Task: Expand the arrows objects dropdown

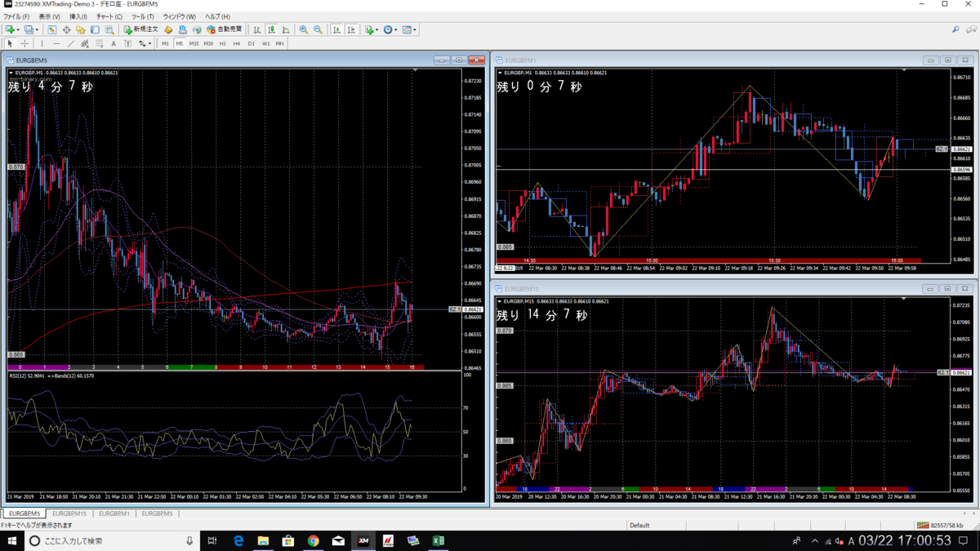Action: tap(149, 43)
